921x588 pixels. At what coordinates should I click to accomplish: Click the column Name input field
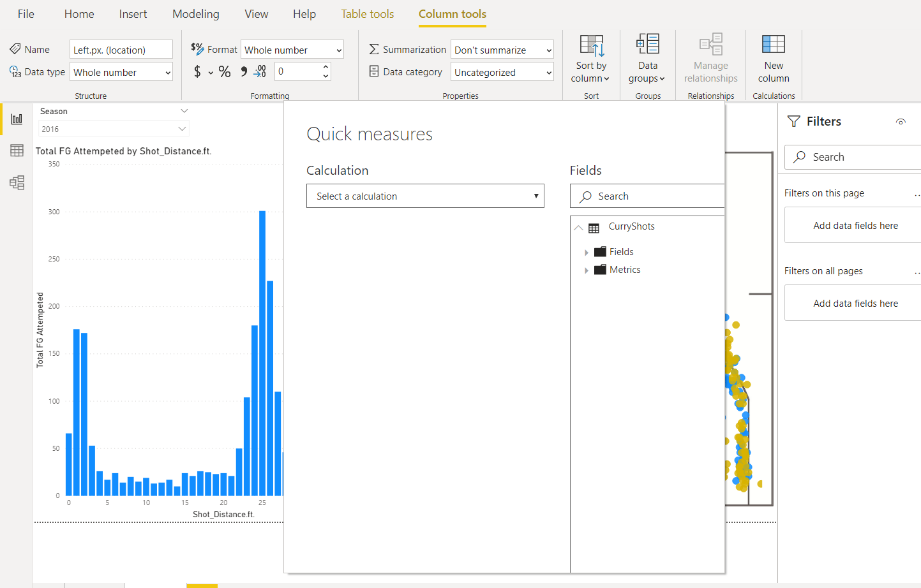pyautogui.click(x=121, y=50)
